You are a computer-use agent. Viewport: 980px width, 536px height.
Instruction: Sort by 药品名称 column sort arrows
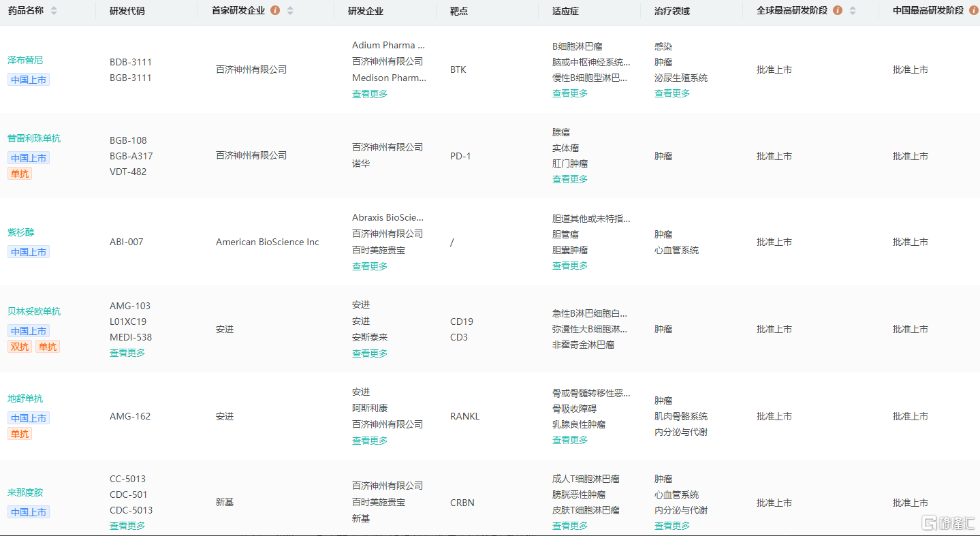(x=54, y=11)
